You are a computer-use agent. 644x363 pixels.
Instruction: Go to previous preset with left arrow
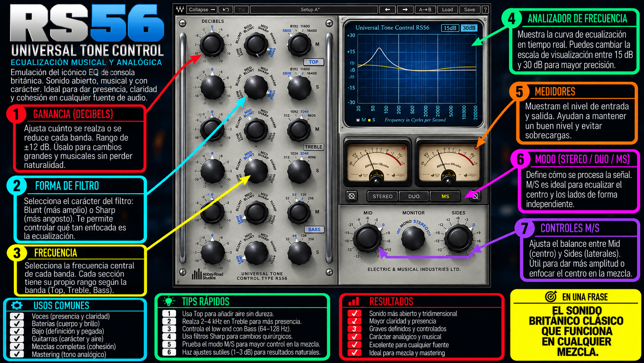[x=387, y=10]
